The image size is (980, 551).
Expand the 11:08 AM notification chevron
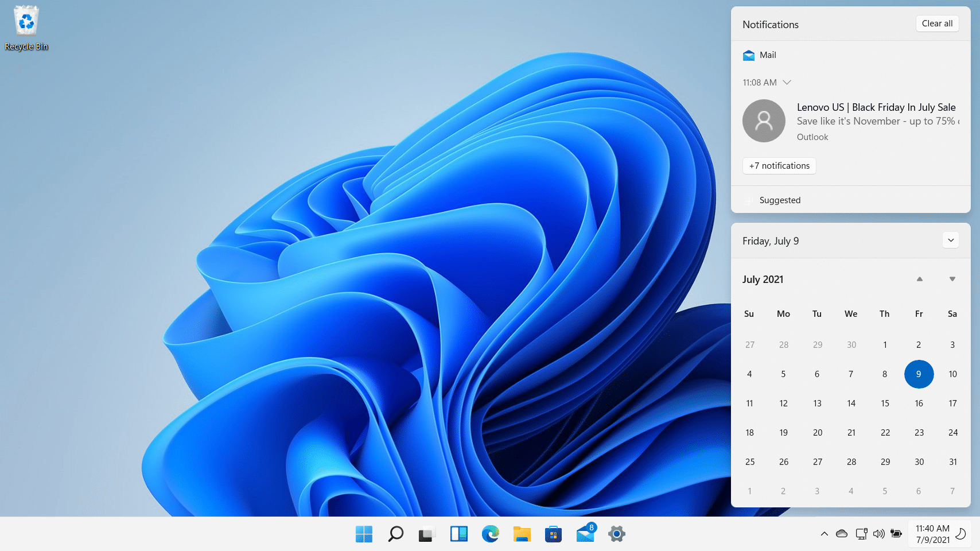(x=787, y=83)
